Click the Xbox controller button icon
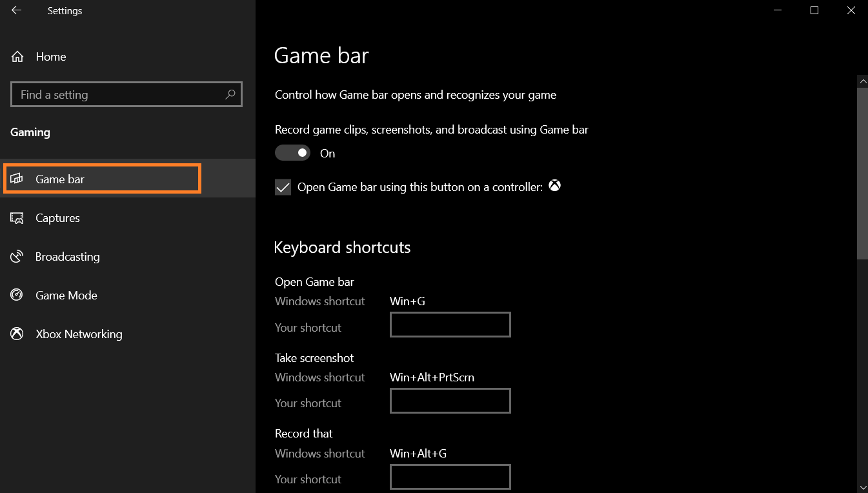 554,186
